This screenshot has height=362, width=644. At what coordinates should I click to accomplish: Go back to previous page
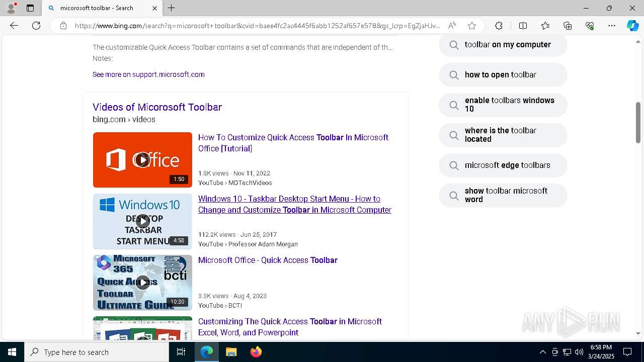14,26
